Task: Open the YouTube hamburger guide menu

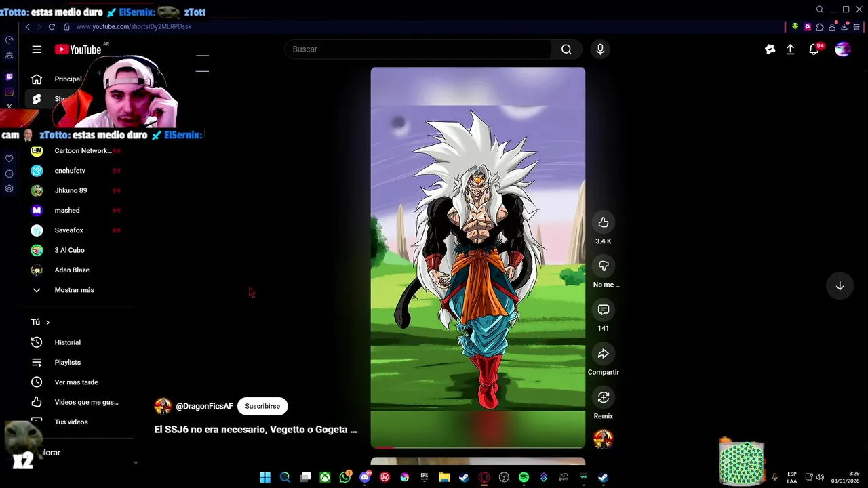Action: click(x=37, y=49)
